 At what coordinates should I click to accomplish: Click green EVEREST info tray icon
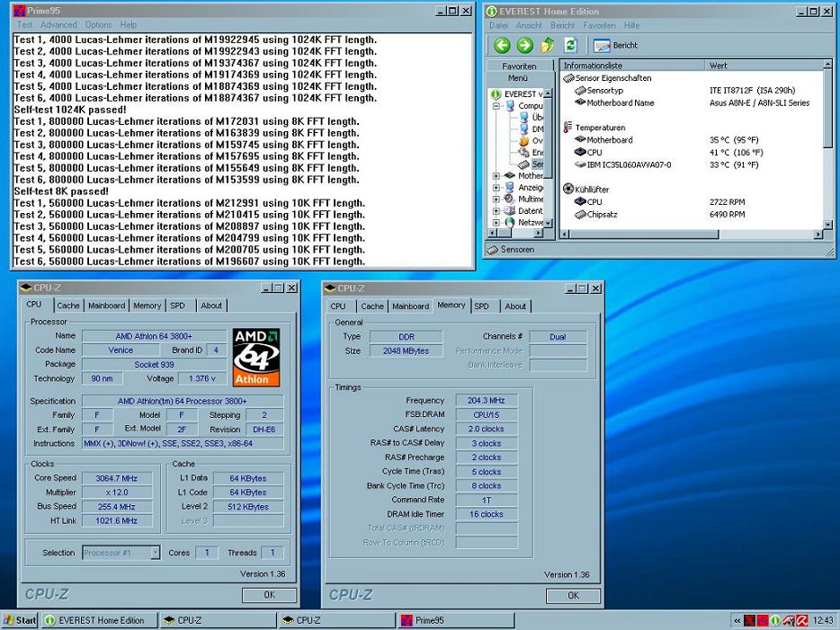click(774, 621)
